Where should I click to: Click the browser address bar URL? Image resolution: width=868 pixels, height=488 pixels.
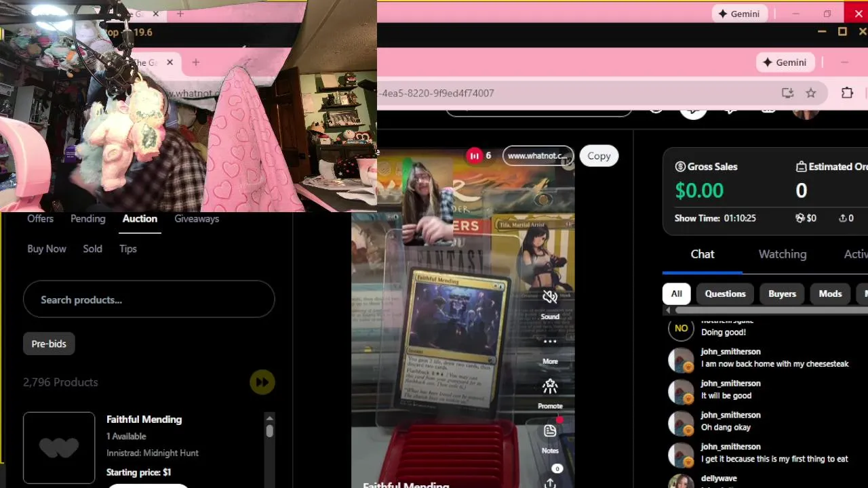(438, 93)
